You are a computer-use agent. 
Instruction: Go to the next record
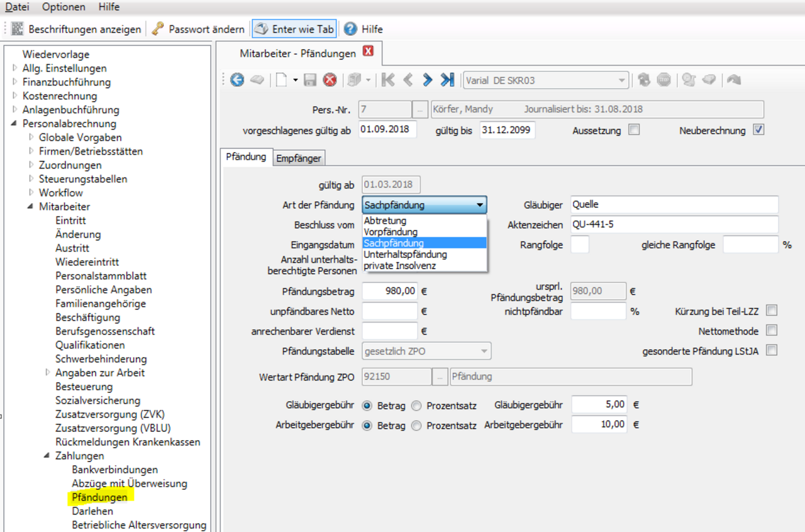pos(428,80)
